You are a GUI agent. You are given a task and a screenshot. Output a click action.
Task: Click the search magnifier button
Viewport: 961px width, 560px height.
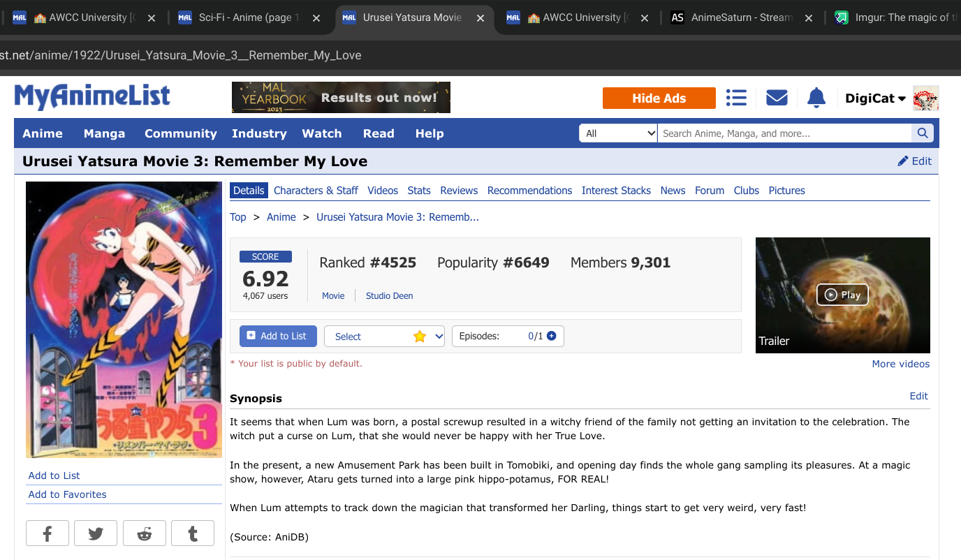(922, 133)
